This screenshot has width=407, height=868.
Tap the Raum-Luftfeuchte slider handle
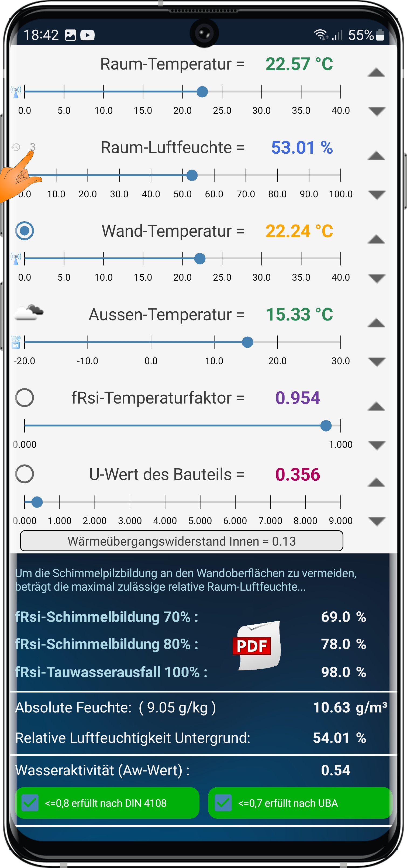(x=192, y=175)
